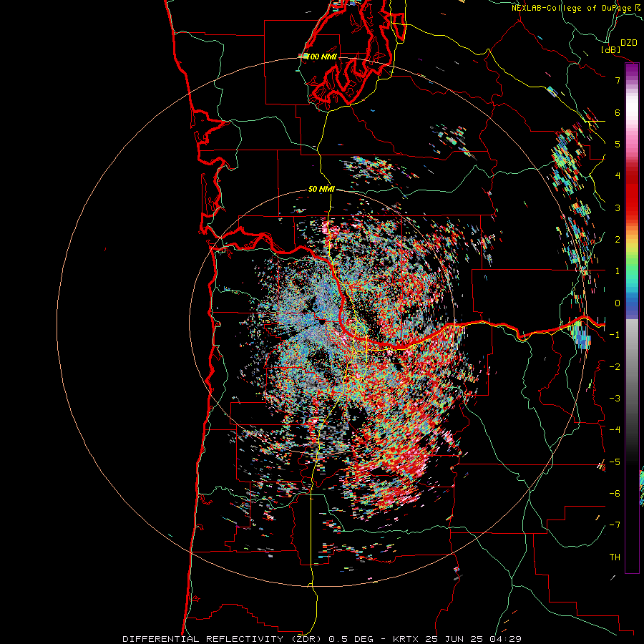Click the '04:29' timestamp in caption

point(505,639)
